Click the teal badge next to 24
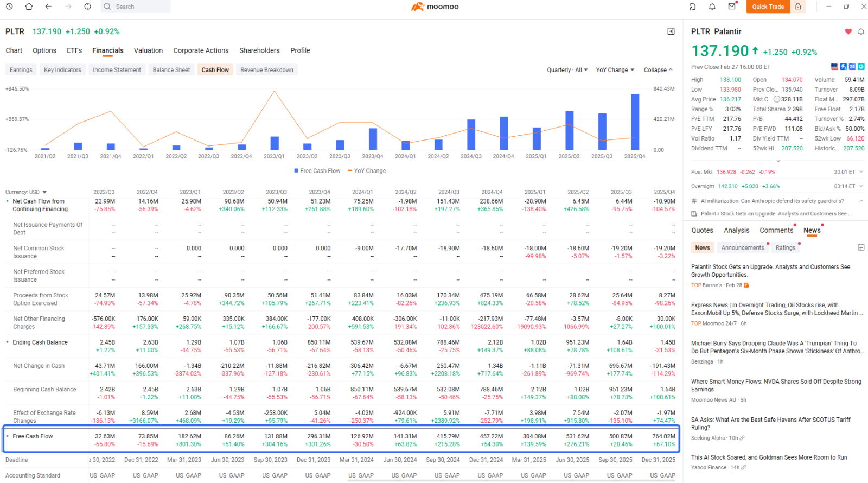868x483 pixels. click(x=861, y=67)
